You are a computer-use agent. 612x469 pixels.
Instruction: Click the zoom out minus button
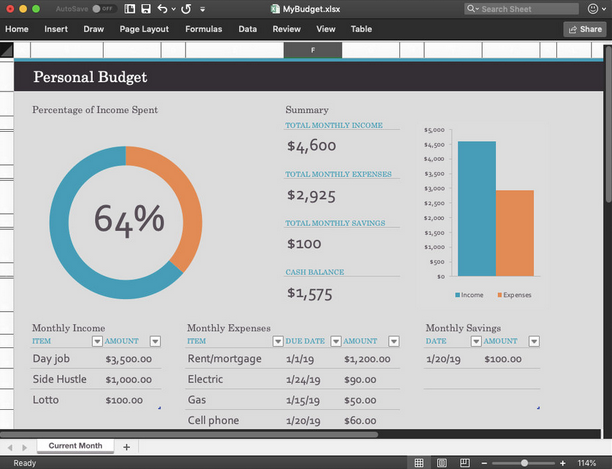point(484,463)
